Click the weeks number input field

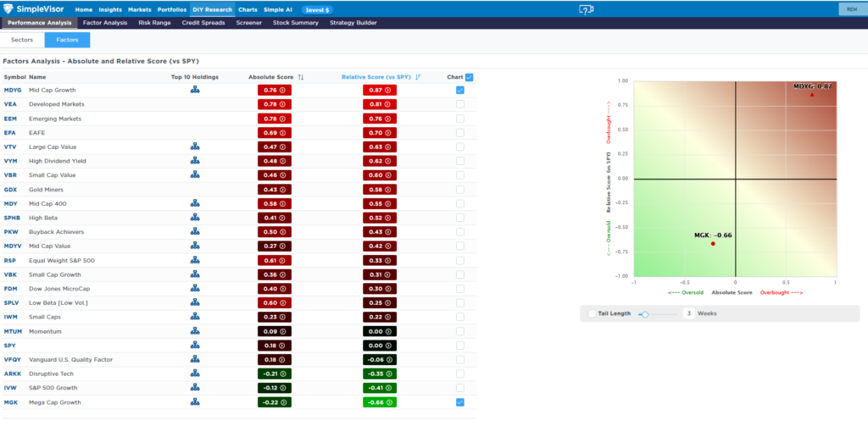[689, 313]
